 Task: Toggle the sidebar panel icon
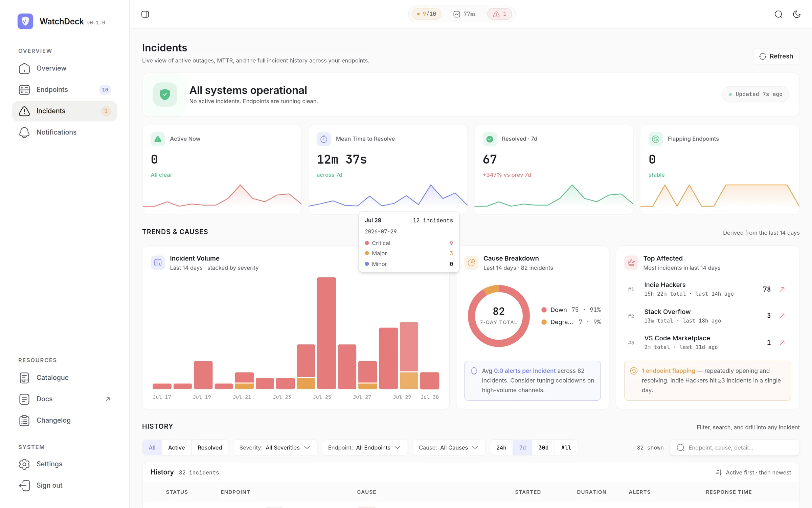click(145, 14)
